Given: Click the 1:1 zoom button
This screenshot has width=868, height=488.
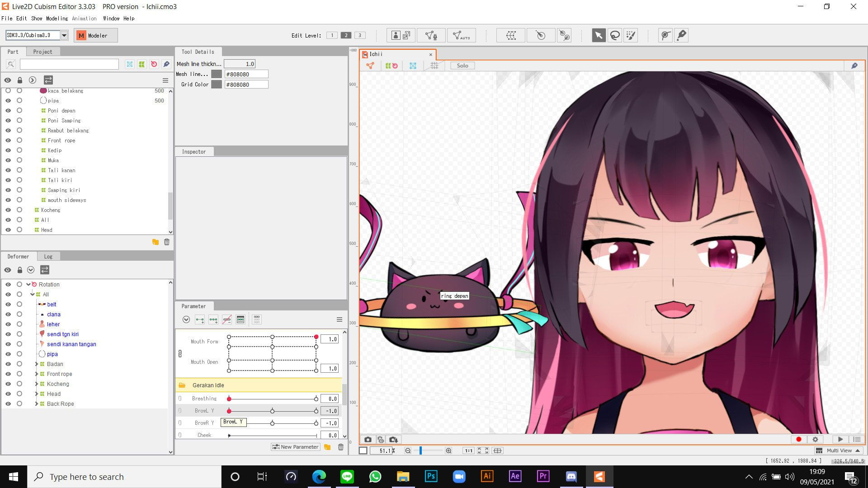Looking at the screenshot, I should coord(468,450).
